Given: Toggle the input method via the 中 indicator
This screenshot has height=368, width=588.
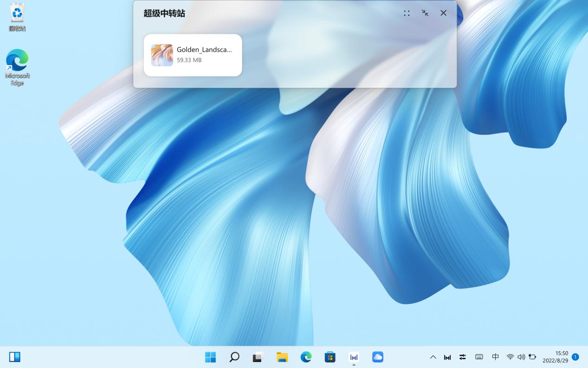Looking at the screenshot, I should [495, 357].
